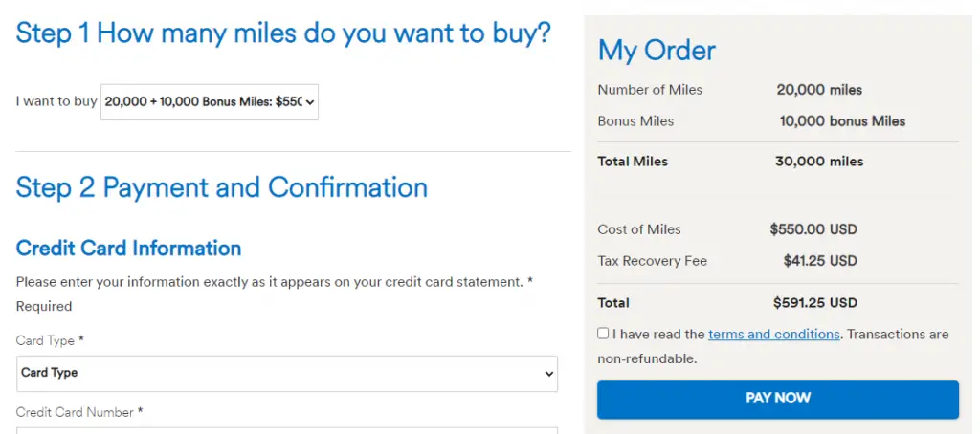This screenshot has height=434, width=980.
Task: Click the 20,000 miles number value
Action: 819,90
